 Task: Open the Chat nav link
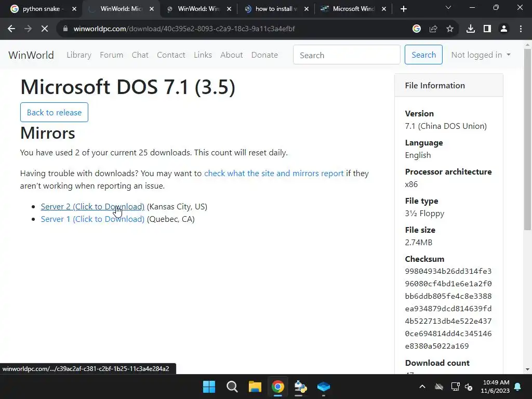coord(140,55)
